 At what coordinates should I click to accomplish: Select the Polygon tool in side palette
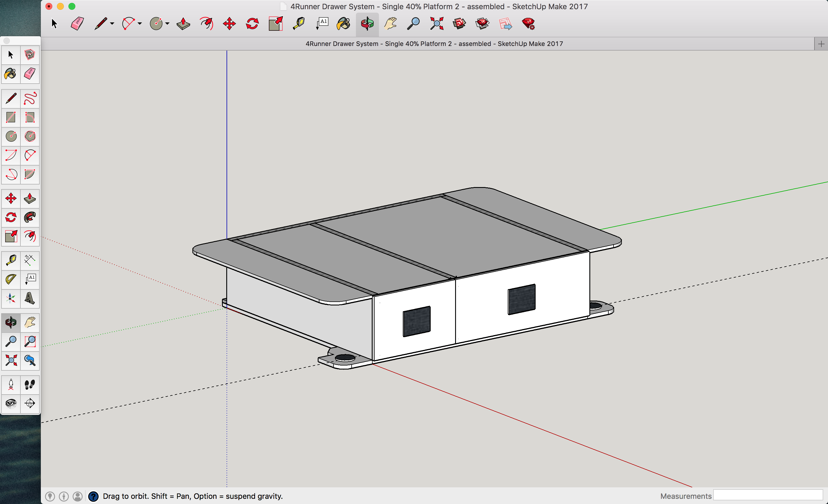point(30,136)
